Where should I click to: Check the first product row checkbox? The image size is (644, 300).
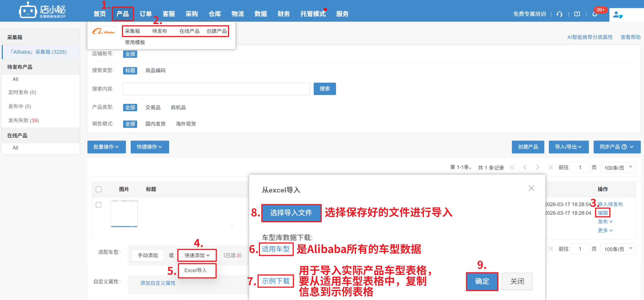[98, 205]
